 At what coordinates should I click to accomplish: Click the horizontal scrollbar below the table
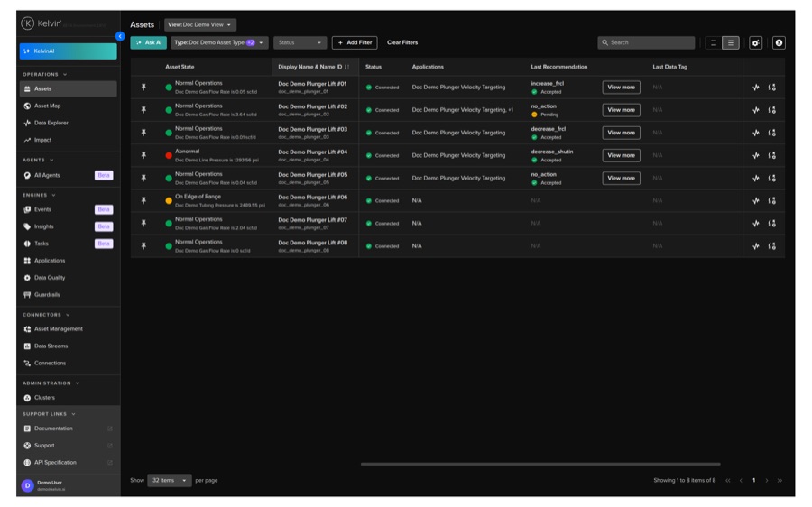(540, 464)
